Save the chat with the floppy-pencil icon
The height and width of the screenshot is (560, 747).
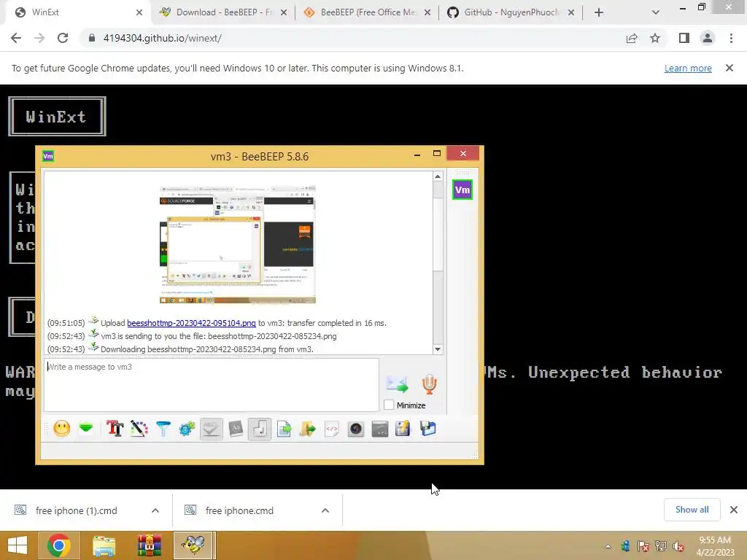point(403,429)
